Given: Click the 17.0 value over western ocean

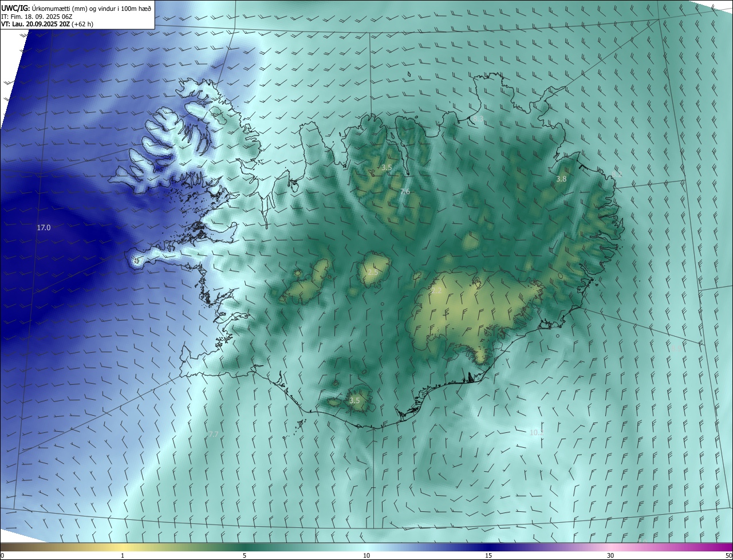Looking at the screenshot, I should click(44, 227).
